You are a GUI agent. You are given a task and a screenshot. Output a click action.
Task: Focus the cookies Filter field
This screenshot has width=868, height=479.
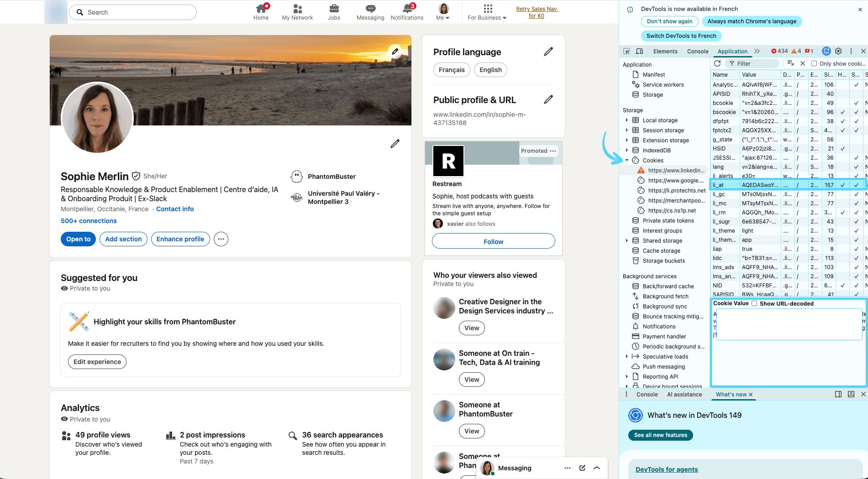click(752, 63)
